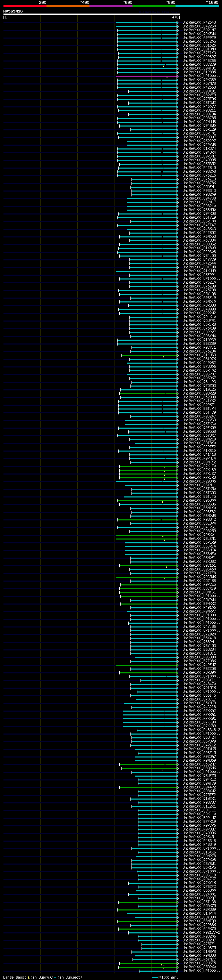Select the UniRef100_P93784 label
Image resolution: width=222 pixels, height=980 pixels.
click(x=199, y=114)
